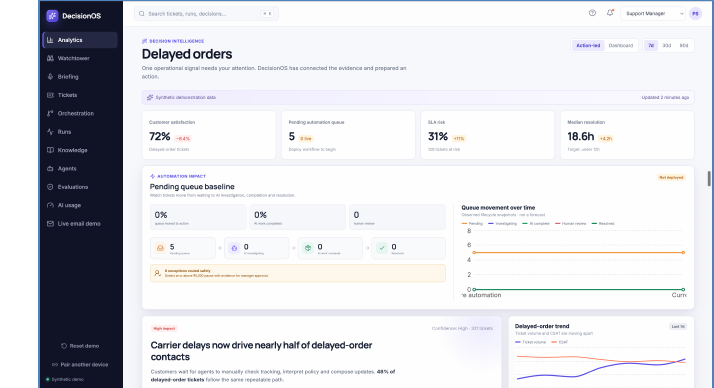Click the High impact badge

pos(164,328)
